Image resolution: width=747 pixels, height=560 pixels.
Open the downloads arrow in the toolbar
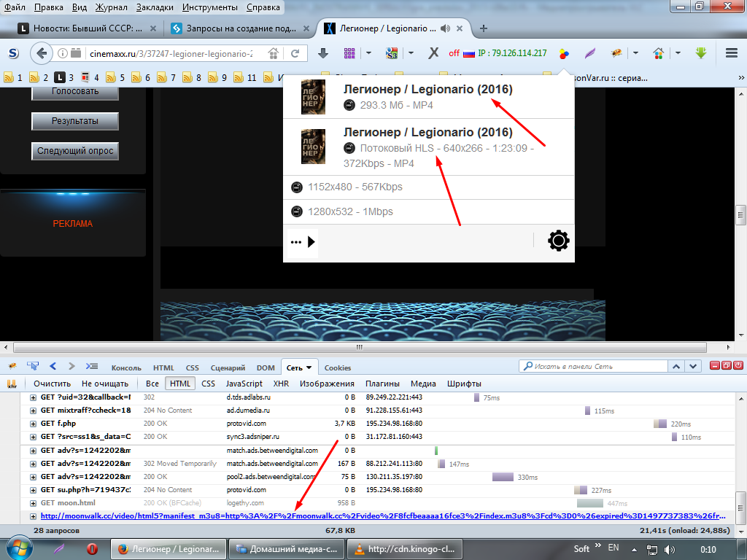323,53
